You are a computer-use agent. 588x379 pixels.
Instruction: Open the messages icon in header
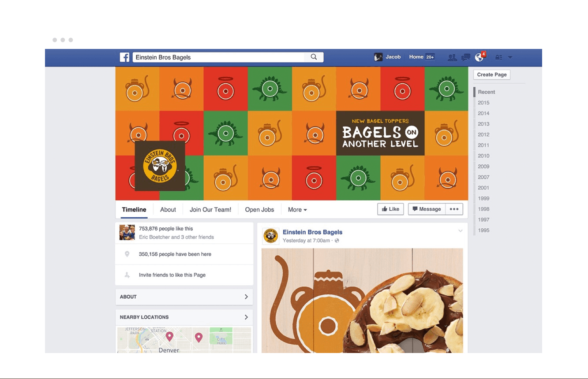click(466, 57)
